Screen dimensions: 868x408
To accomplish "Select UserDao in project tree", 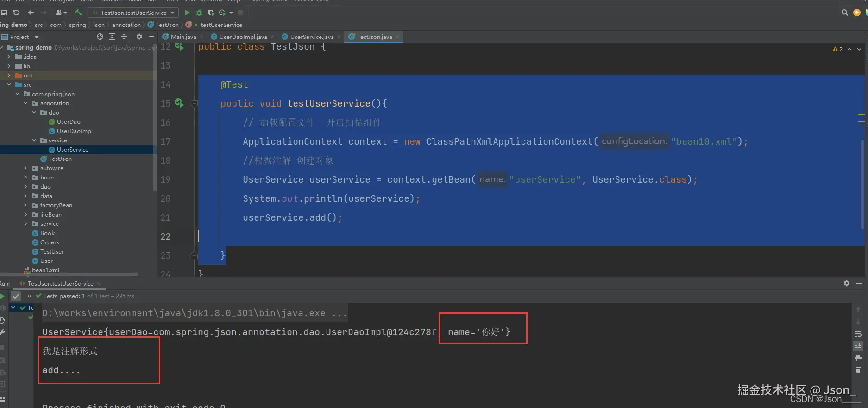I will (x=69, y=121).
